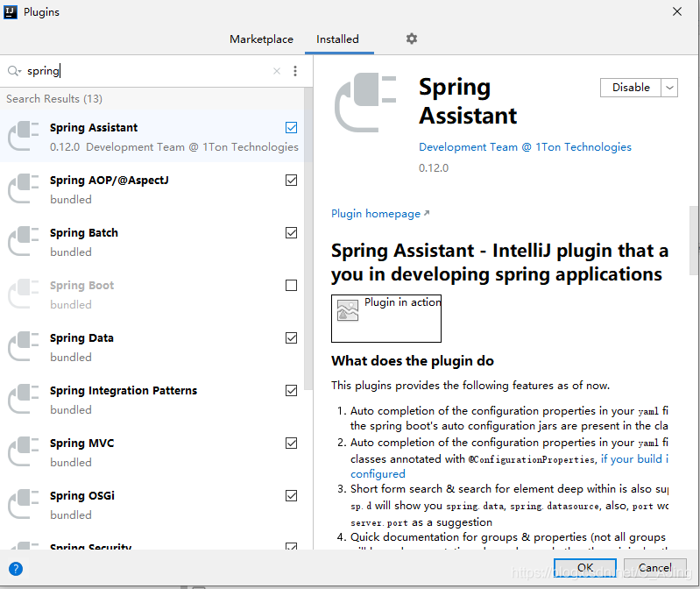Click the Spring Assistant list plugin icon
The image size is (700, 589).
[x=23, y=136]
